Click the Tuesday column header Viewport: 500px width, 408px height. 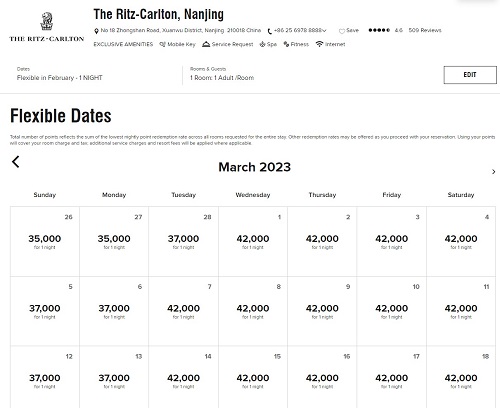(x=183, y=195)
